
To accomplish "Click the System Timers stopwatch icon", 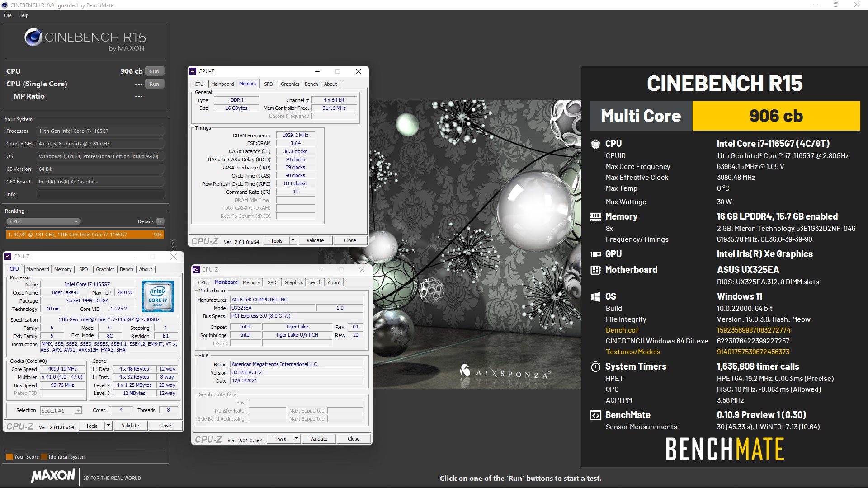I will coord(596,366).
